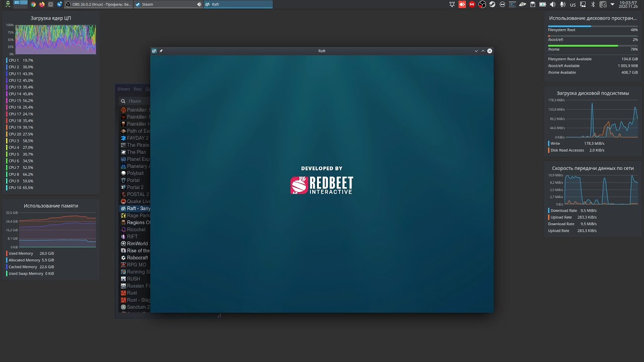Open the MEGA tray icon

(x=472, y=4)
